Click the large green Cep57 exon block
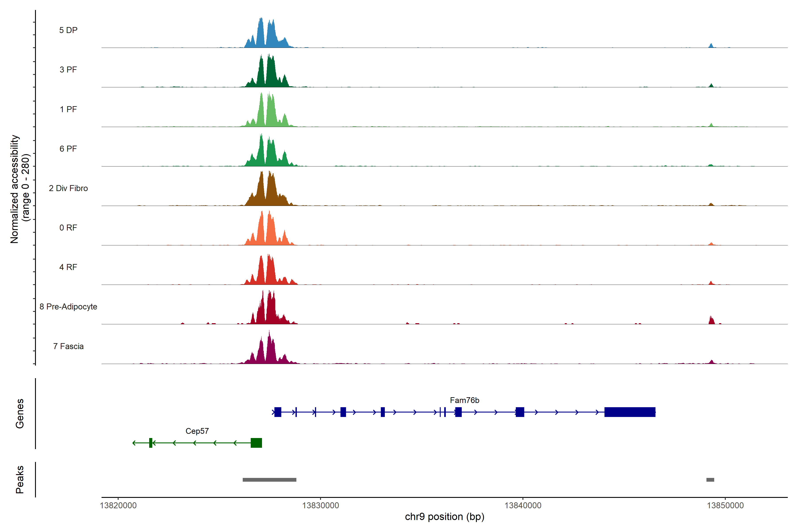 pos(256,443)
